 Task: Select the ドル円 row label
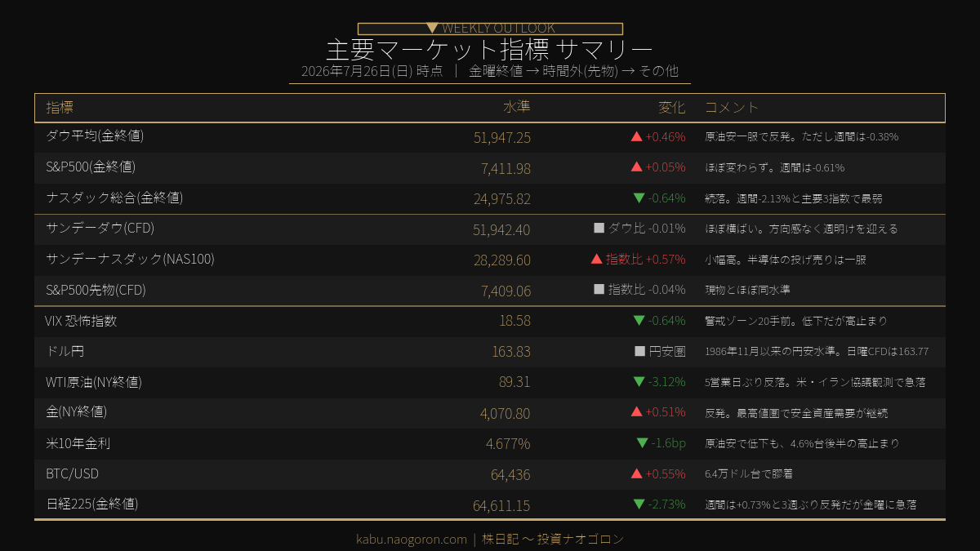65,351
